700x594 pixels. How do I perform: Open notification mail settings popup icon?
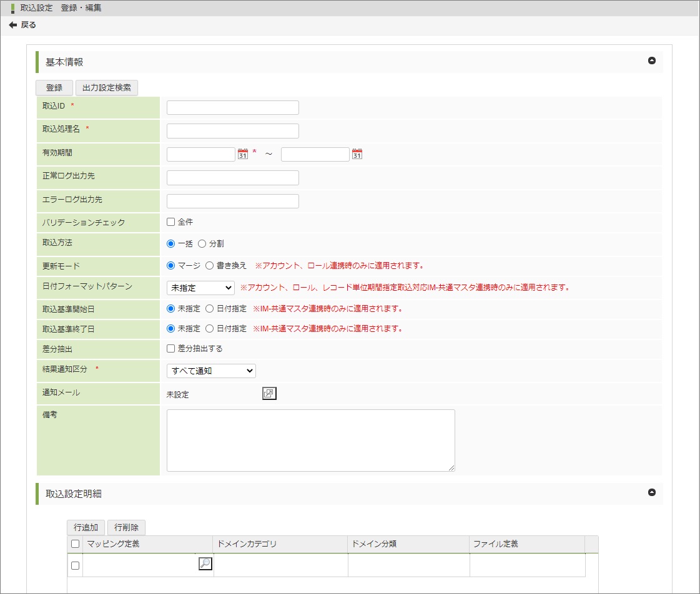[x=269, y=394]
